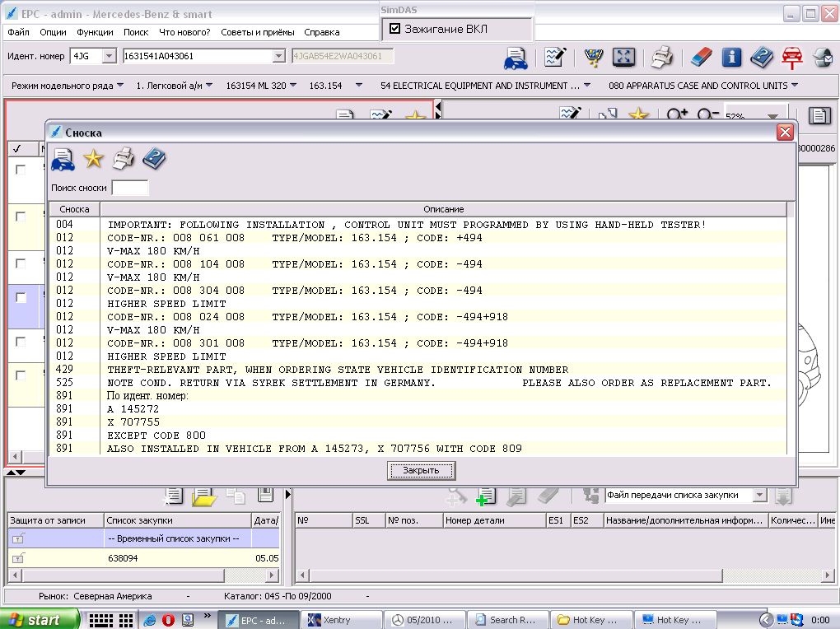Click the 1631541A043061 ident number field
The width and height of the screenshot is (840, 629).
click(198, 56)
